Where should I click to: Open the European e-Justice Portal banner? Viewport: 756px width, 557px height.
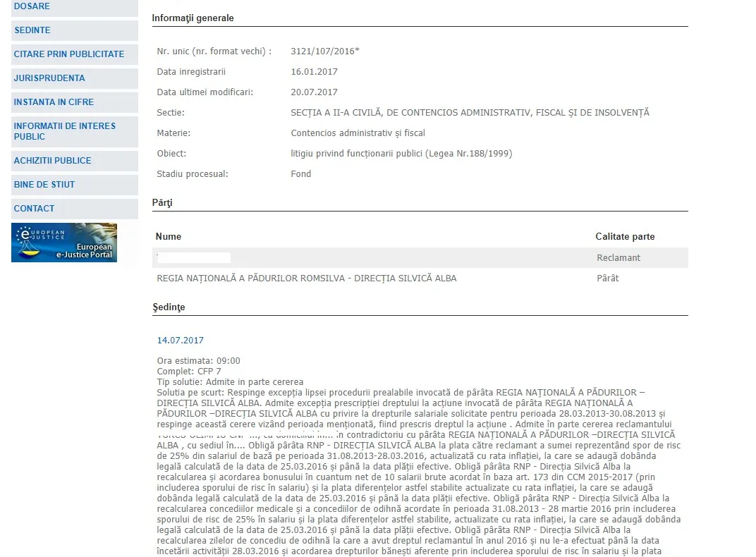point(64,243)
